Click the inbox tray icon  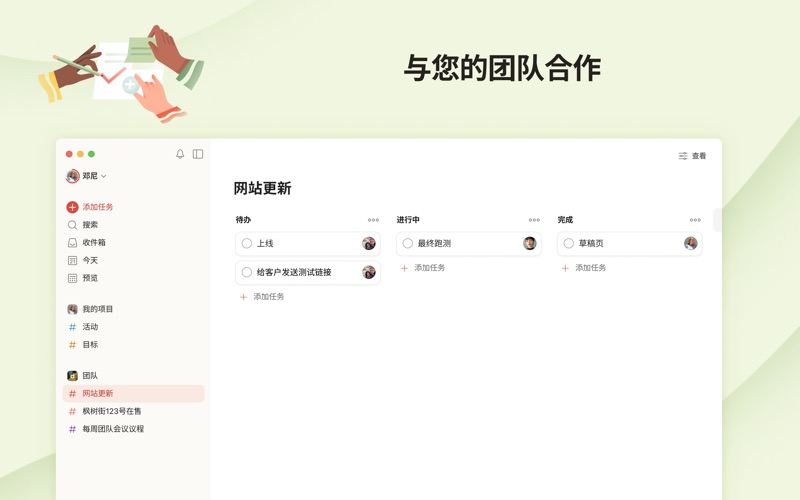click(72, 243)
